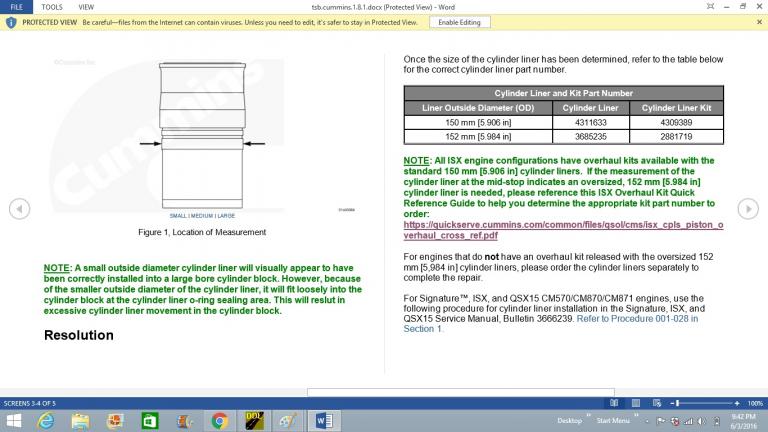
Task: Click the Resolution heading
Action: click(79, 335)
